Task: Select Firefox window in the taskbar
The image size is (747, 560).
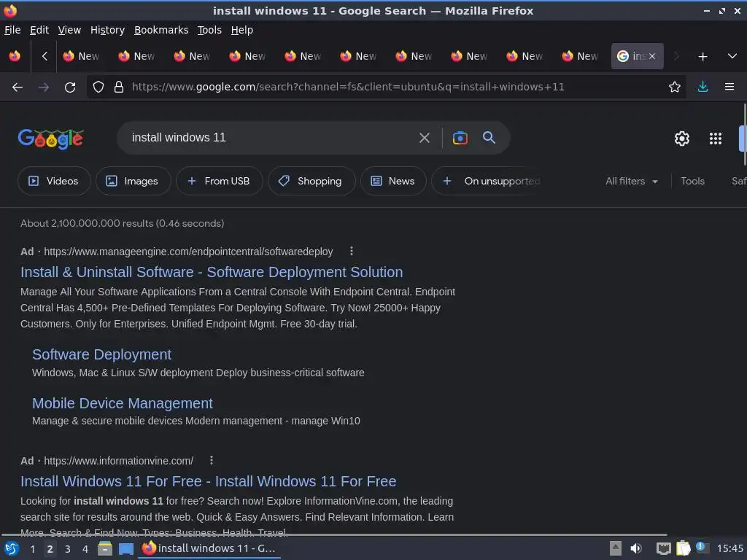Action: coord(209,548)
